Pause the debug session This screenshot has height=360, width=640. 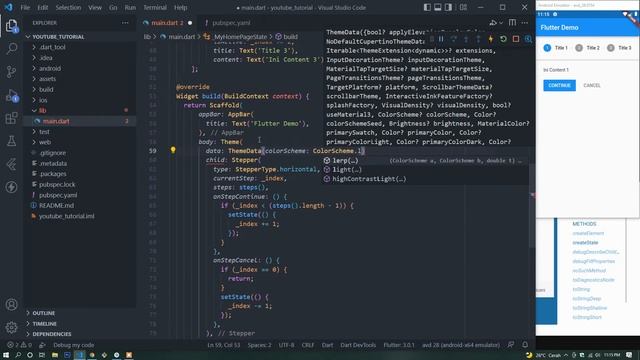441,39
